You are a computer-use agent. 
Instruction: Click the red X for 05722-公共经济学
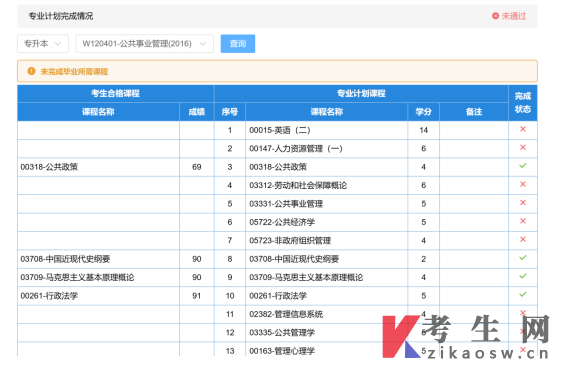tap(523, 221)
